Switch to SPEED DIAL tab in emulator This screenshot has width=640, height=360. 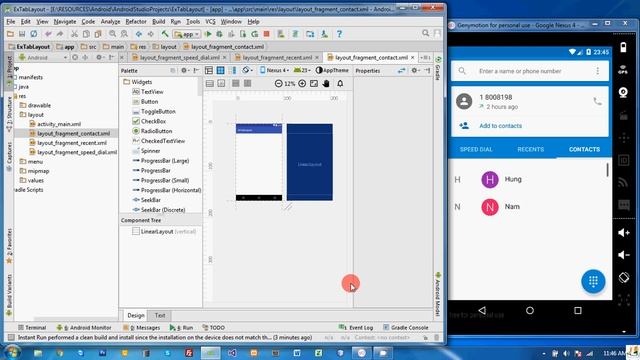pyautogui.click(x=476, y=149)
